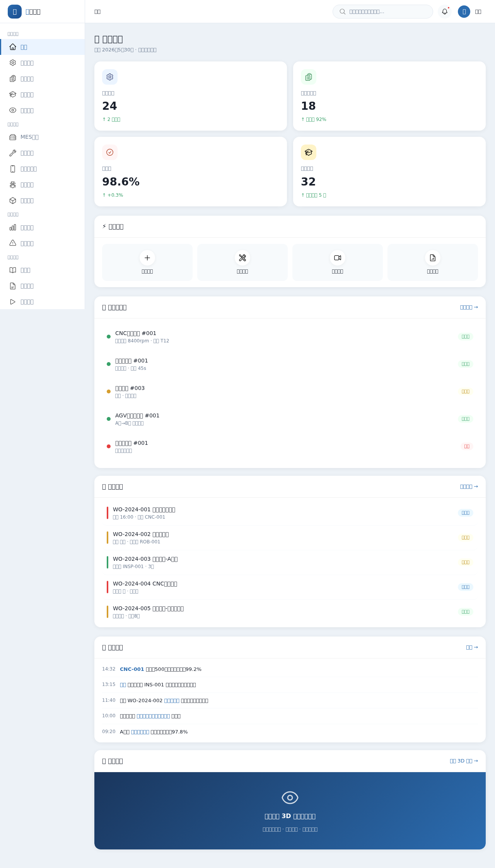The height and width of the screenshot is (868, 495).
Task: Focus the search field in the header
Action: point(383,12)
